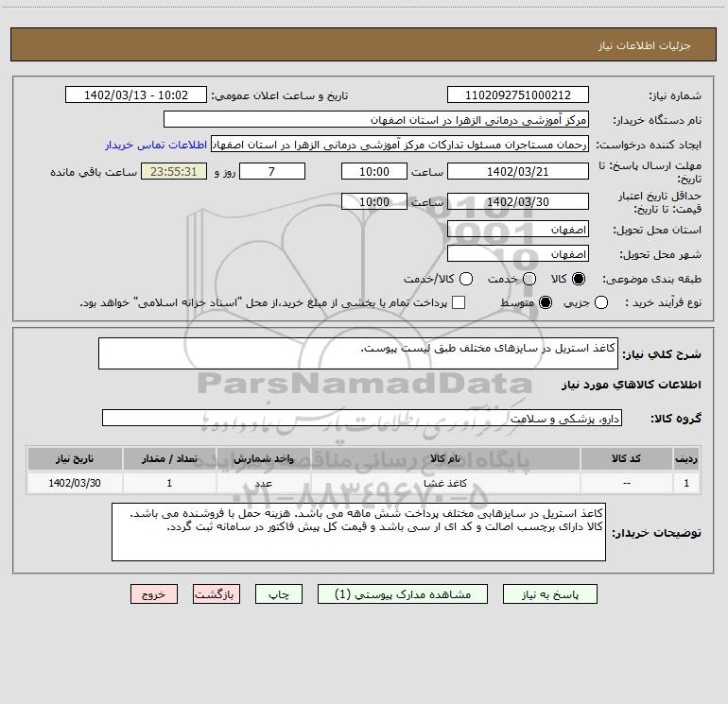728x704 pixels.
Task: Click response deadline date 1402/03/21
Action: pyautogui.click(x=518, y=171)
